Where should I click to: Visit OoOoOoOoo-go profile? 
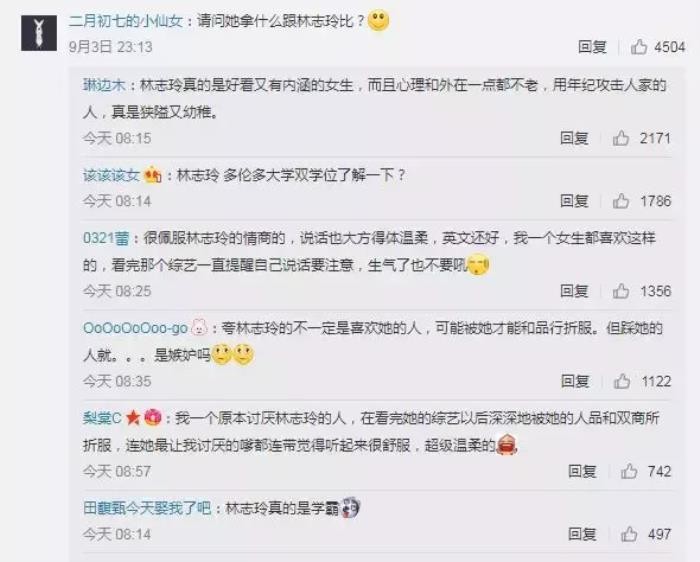(135, 328)
